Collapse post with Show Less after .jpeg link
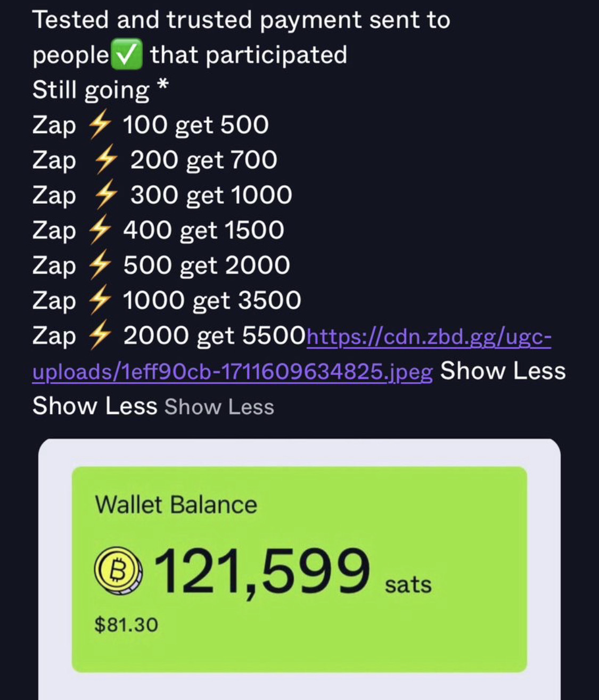This screenshot has width=599, height=700. [502, 371]
